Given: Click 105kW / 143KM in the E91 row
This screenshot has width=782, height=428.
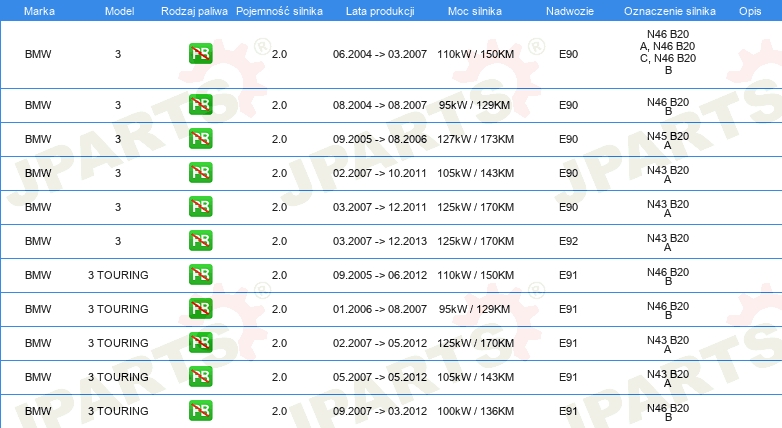Looking at the screenshot, I should coord(475,376).
